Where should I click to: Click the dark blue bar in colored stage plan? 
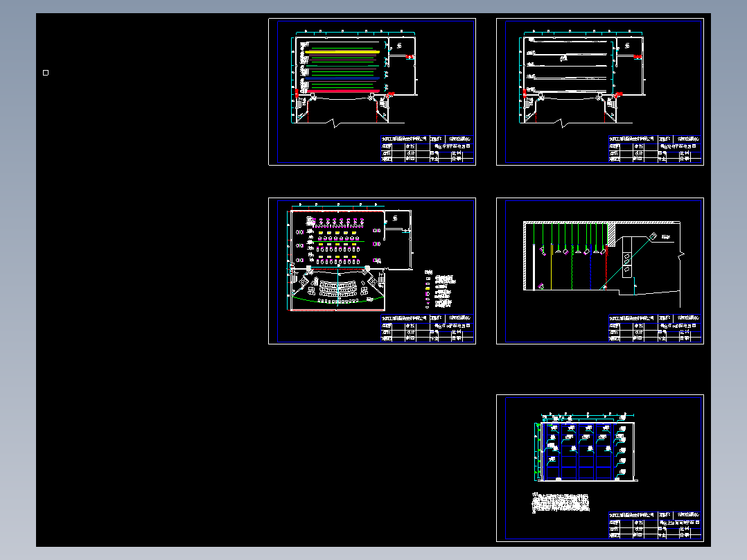342,78
